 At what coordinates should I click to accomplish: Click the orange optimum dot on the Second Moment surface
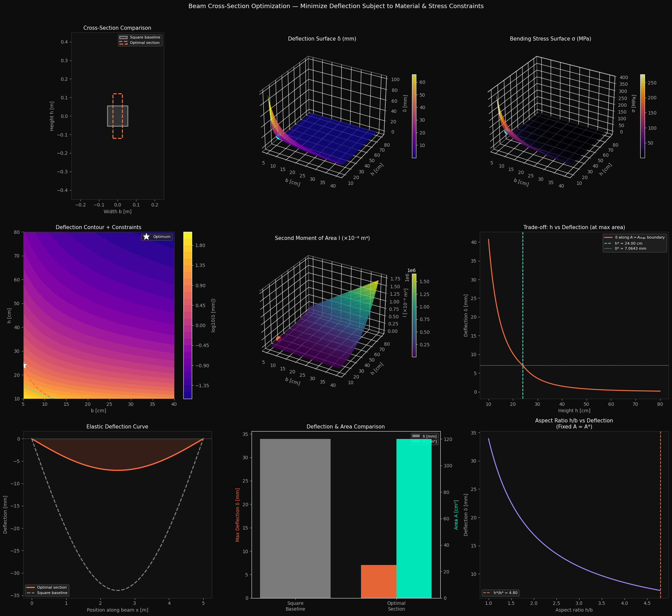point(278,338)
